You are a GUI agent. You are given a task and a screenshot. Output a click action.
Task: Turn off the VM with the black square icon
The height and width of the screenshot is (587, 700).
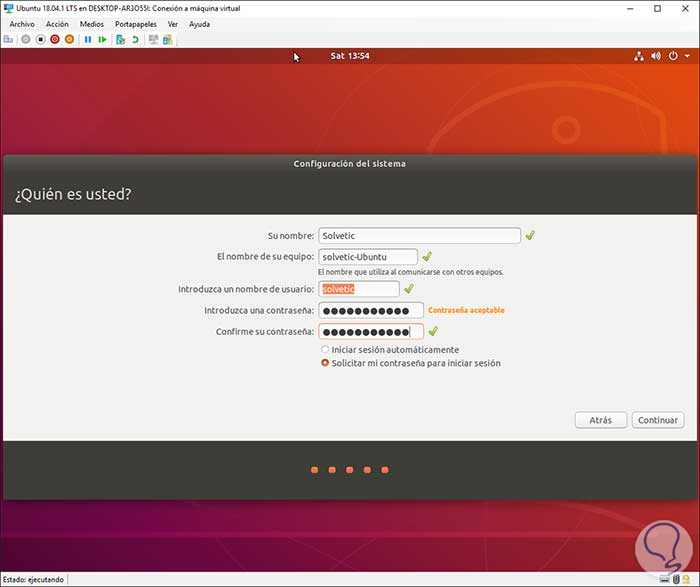(41, 40)
